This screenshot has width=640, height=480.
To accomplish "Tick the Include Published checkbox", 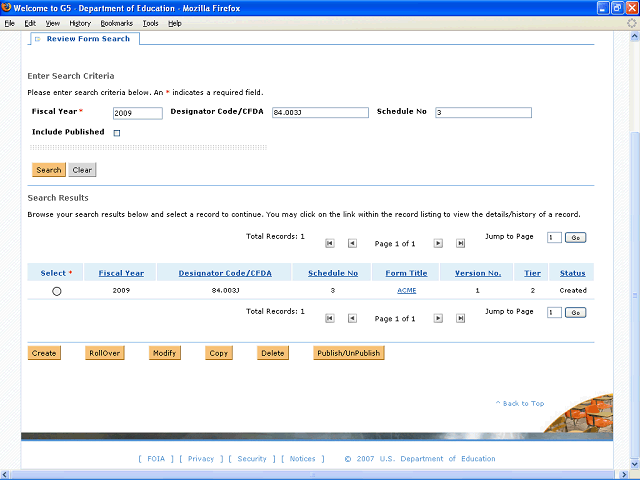I will pyautogui.click(x=117, y=133).
